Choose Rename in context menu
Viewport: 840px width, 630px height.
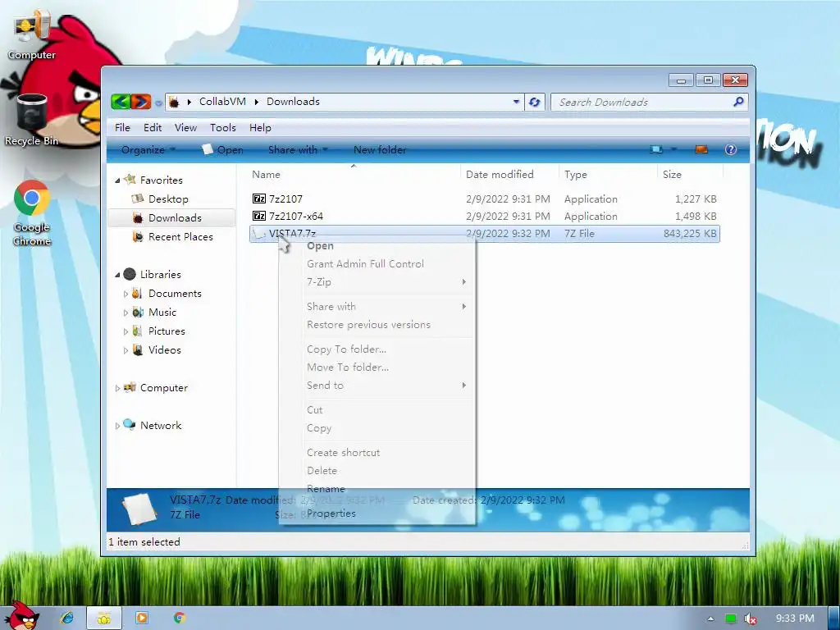tap(326, 489)
